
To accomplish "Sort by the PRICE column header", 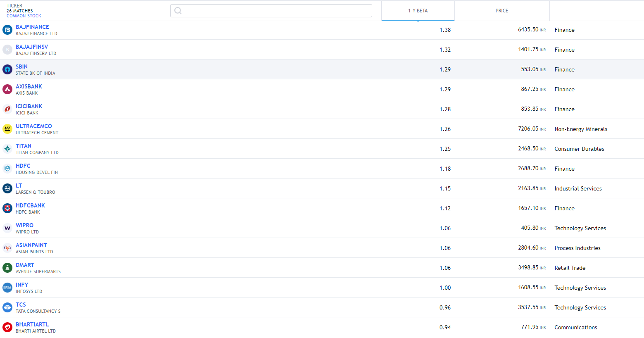I will coord(501,11).
